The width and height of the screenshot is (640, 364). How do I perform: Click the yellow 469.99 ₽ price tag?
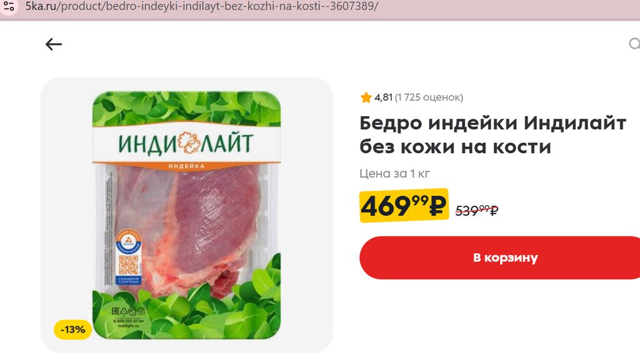pos(404,206)
